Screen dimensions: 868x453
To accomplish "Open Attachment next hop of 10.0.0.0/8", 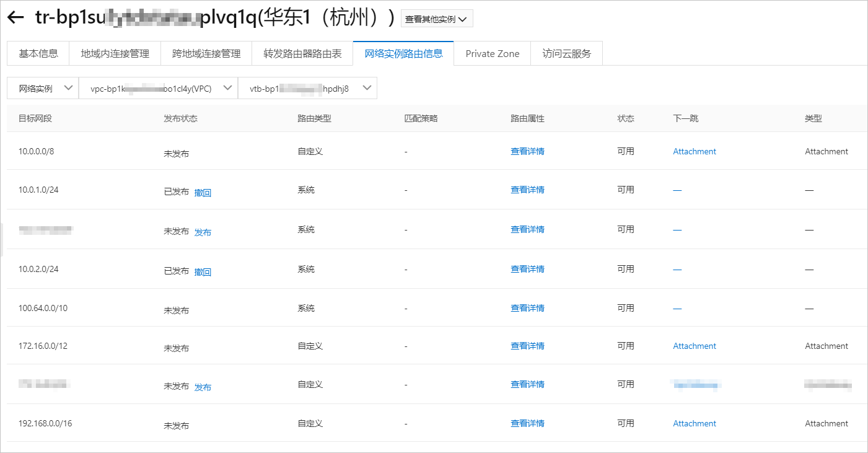I will point(695,151).
